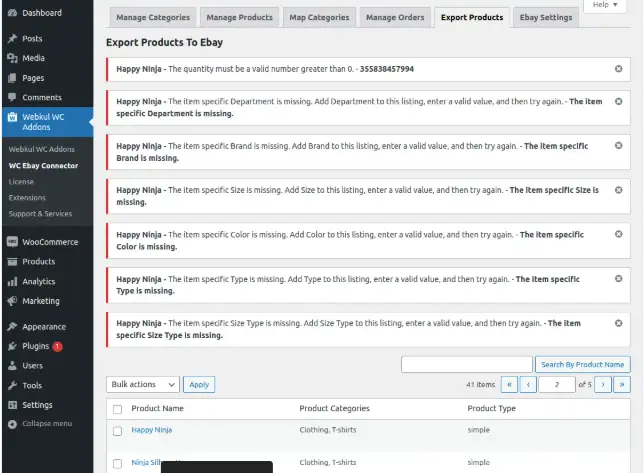Open the Marketing megaphone icon
Screen dimensions: 643x473
(x=11, y=301)
